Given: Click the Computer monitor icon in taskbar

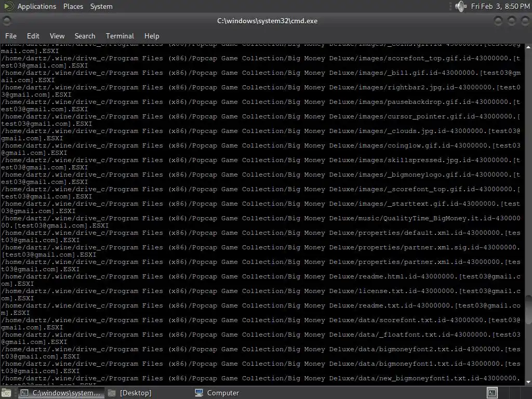Looking at the screenshot, I should pos(199,393).
